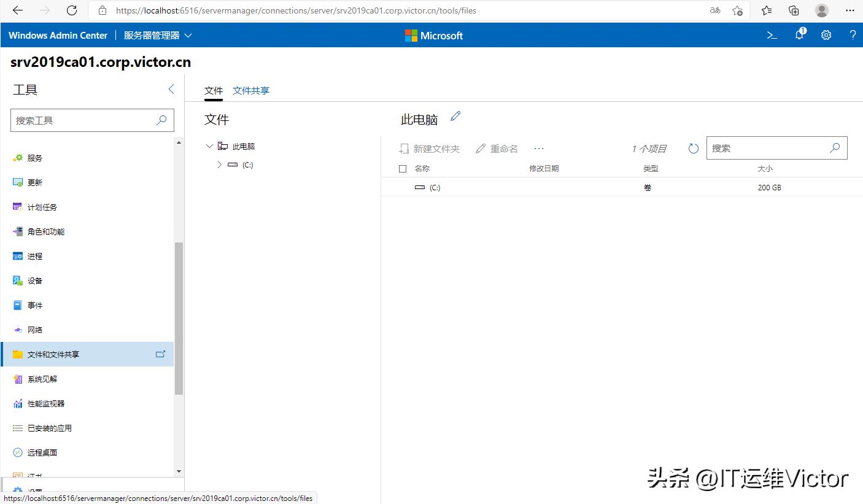Expand the (C:) drive in the tree
The height and width of the screenshot is (504, 863).
219,165
